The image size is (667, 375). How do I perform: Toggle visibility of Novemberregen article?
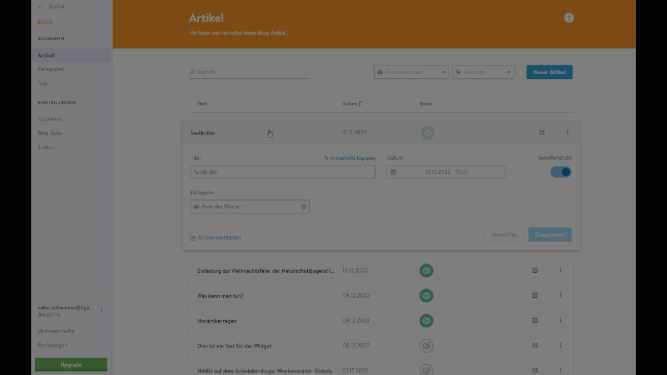[426, 321]
